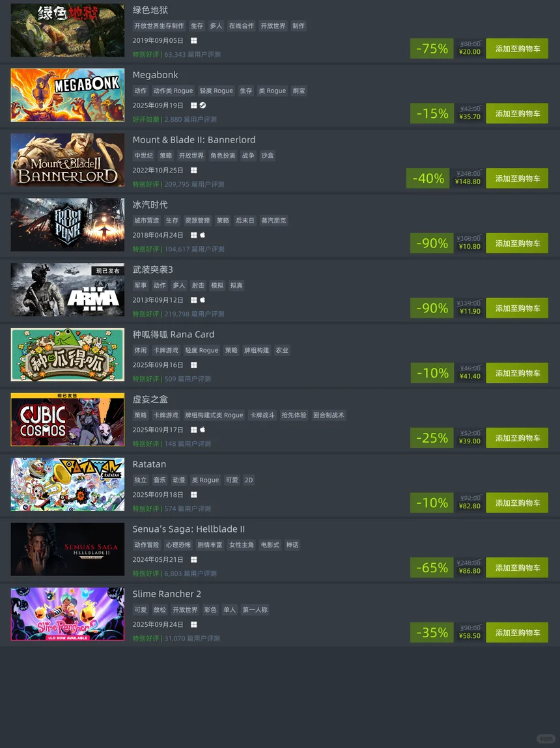560x748 pixels.
Task: Add Slime Rancher 2 to the cart
Action: (x=517, y=633)
